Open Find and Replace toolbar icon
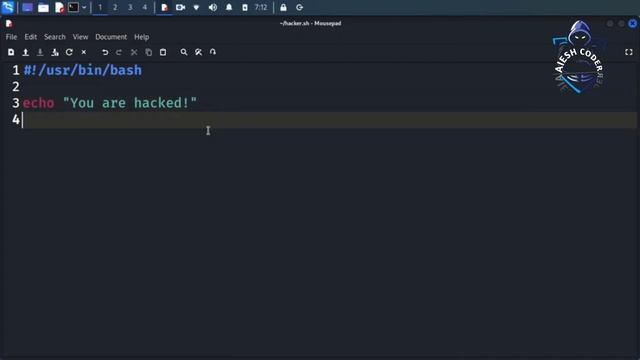 click(198, 52)
